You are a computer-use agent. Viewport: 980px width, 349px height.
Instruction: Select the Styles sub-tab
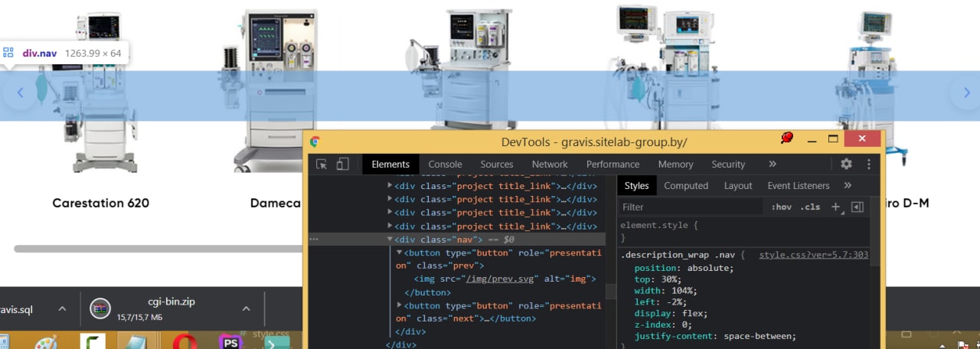point(636,185)
